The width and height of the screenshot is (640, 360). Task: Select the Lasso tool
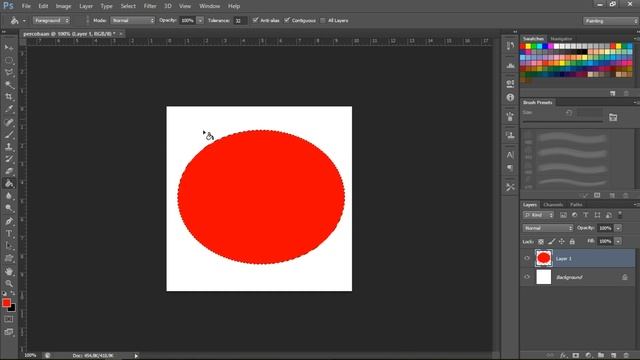[x=9, y=73]
